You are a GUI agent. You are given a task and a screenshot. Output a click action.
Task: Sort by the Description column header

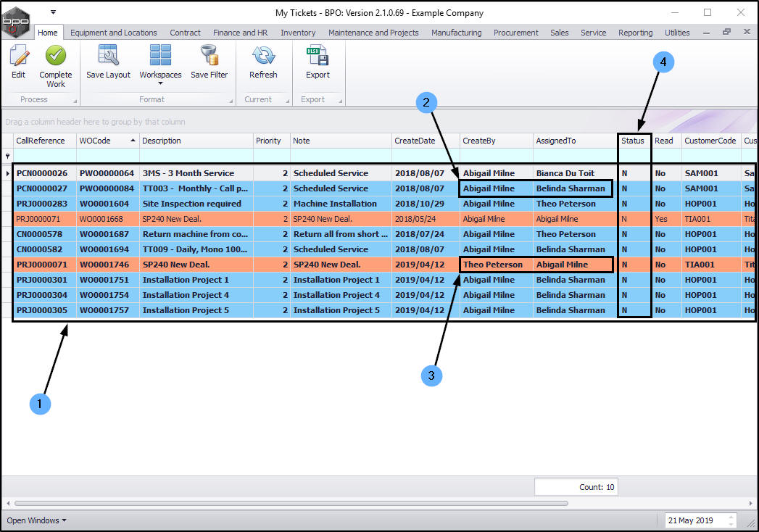tap(196, 141)
